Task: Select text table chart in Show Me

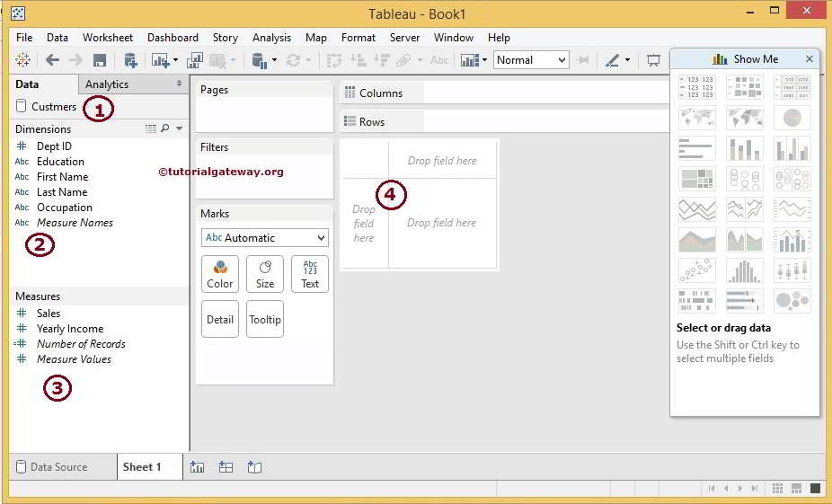Action: pyautogui.click(x=696, y=87)
